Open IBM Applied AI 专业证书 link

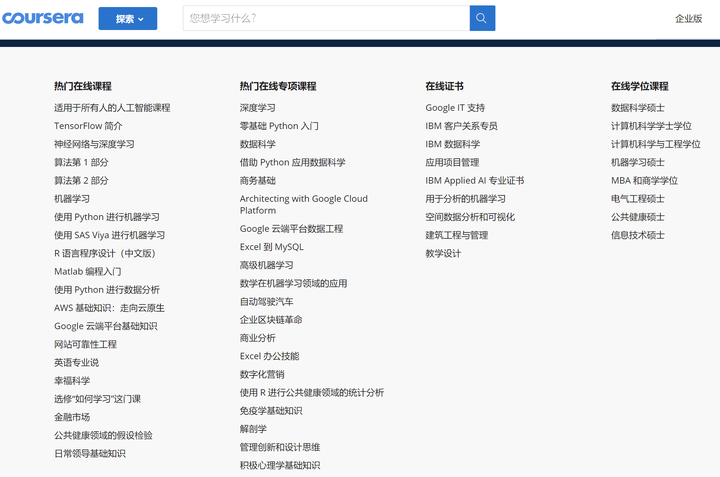(x=475, y=180)
